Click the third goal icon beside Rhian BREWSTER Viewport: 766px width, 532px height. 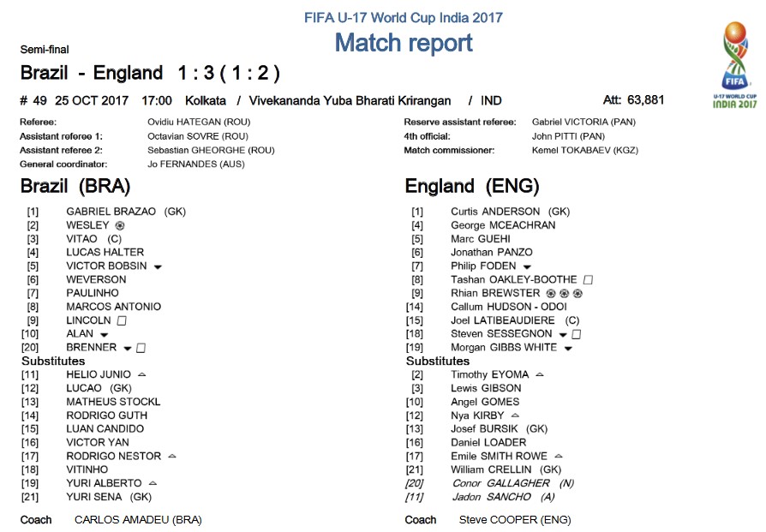(577, 294)
